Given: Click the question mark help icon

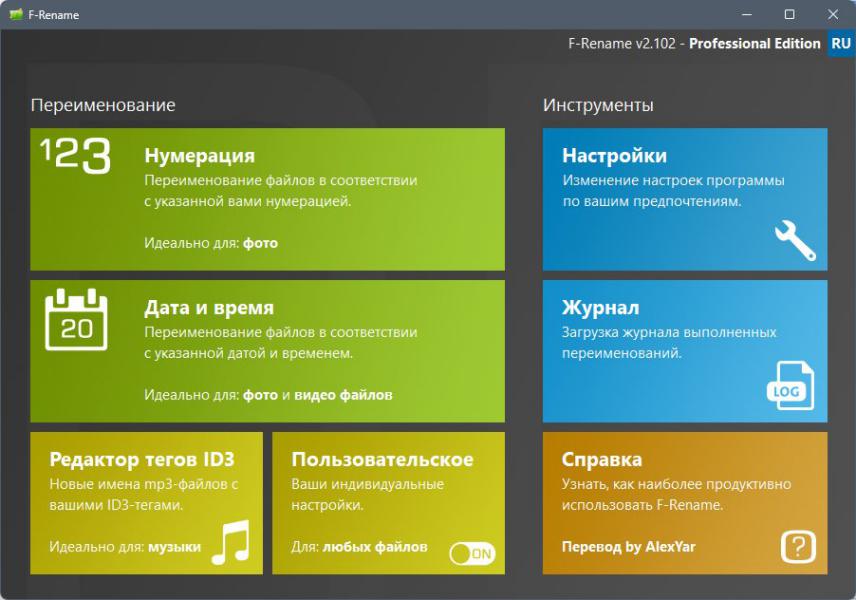Looking at the screenshot, I should [x=798, y=546].
